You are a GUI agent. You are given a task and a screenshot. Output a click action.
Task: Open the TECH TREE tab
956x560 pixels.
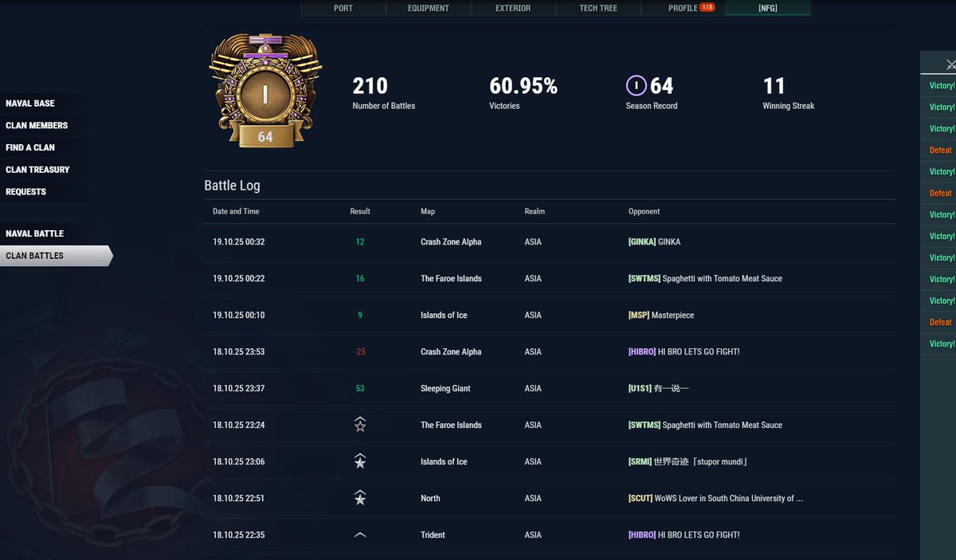pyautogui.click(x=598, y=8)
